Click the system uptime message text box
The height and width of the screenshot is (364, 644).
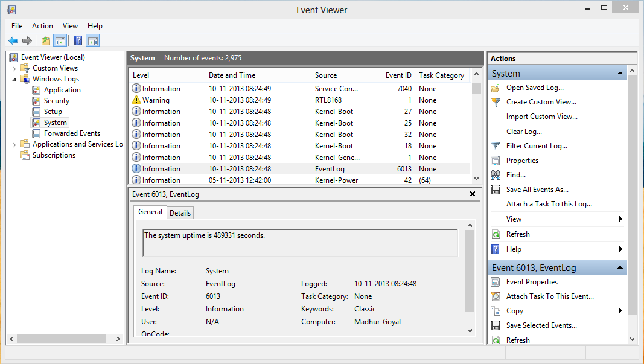click(300, 243)
